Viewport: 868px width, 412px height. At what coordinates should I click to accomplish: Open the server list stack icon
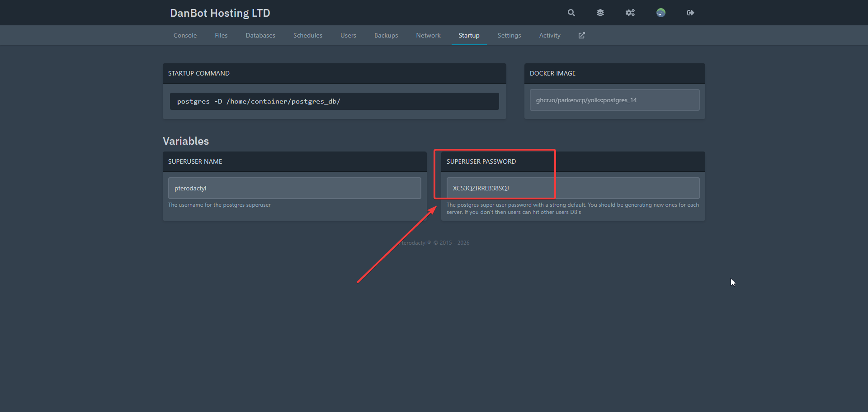point(600,13)
